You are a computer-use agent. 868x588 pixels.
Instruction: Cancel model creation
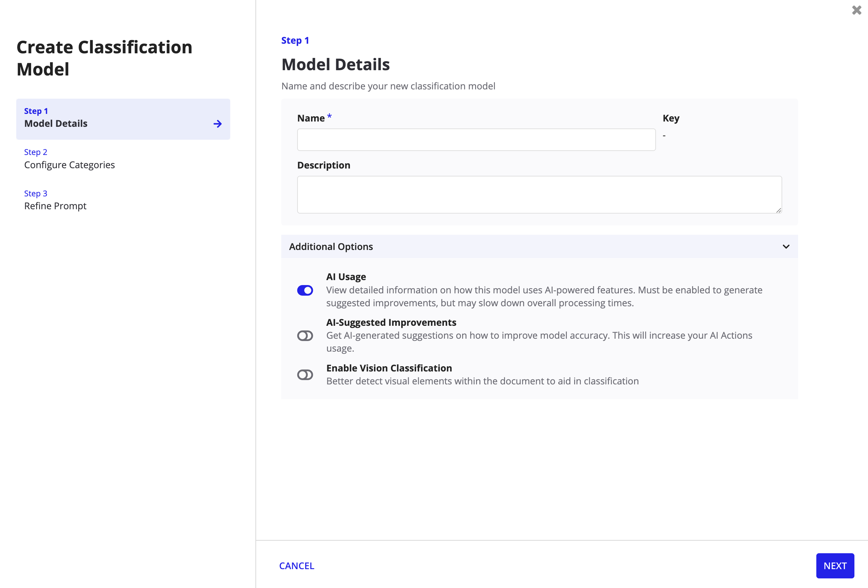point(297,566)
